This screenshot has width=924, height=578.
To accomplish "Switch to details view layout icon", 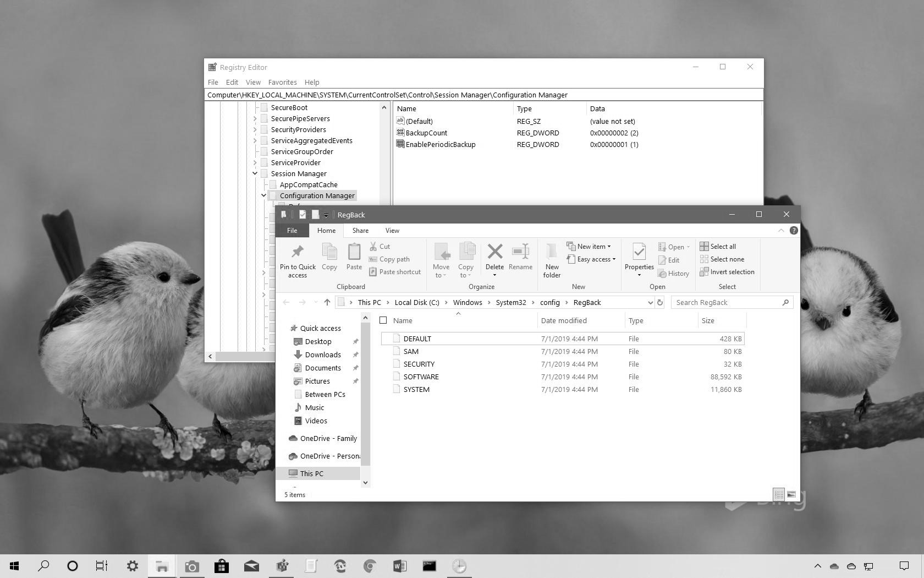I will (x=778, y=494).
